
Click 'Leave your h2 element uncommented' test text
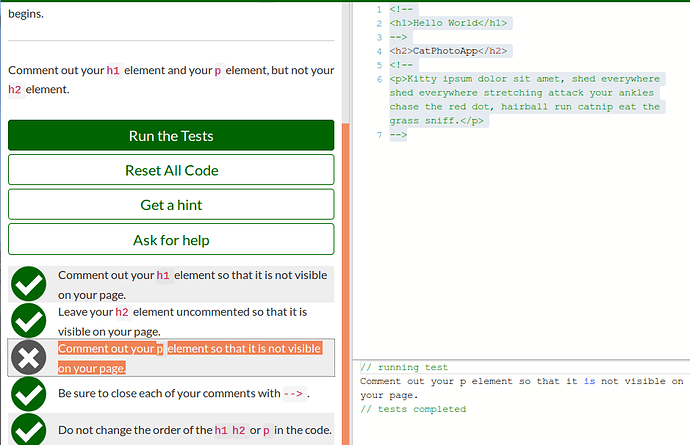click(x=182, y=322)
